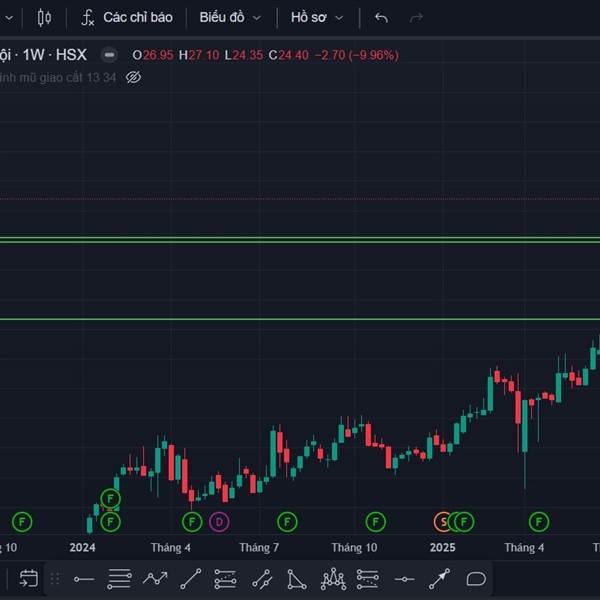600x600 pixels.
Task: Toggle indicator visibility with the crossed-eye icon
Action: [x=134, y=77]
